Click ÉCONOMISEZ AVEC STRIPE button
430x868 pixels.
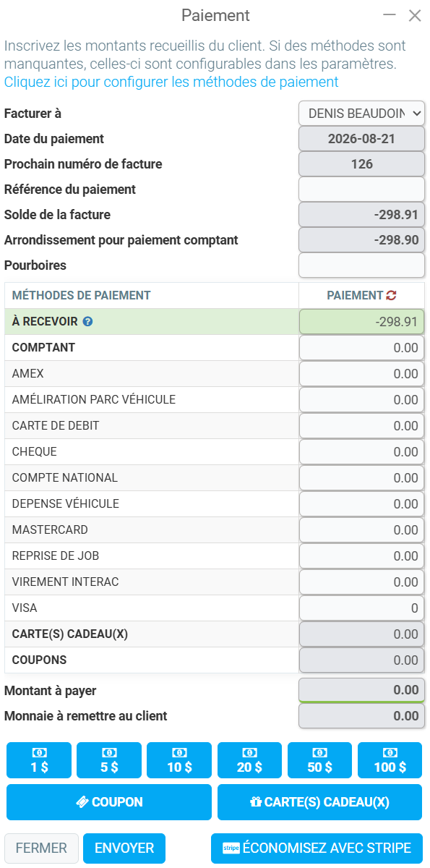[317, 848]
